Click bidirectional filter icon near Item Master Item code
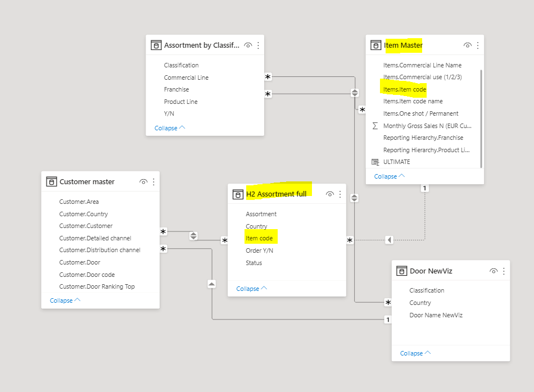 pyautogui.click(x=355, y=93)
